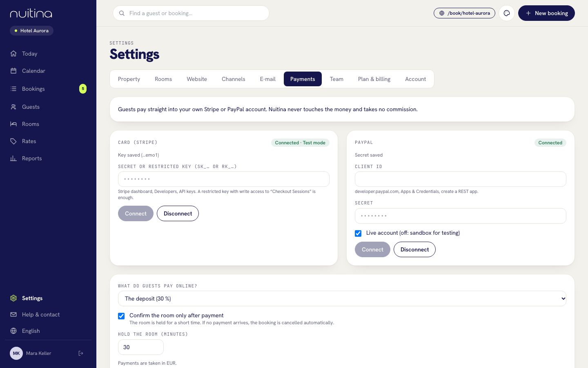Toggle Confirm the room only after payment
The image size is (588, 368).
point(121,316)
